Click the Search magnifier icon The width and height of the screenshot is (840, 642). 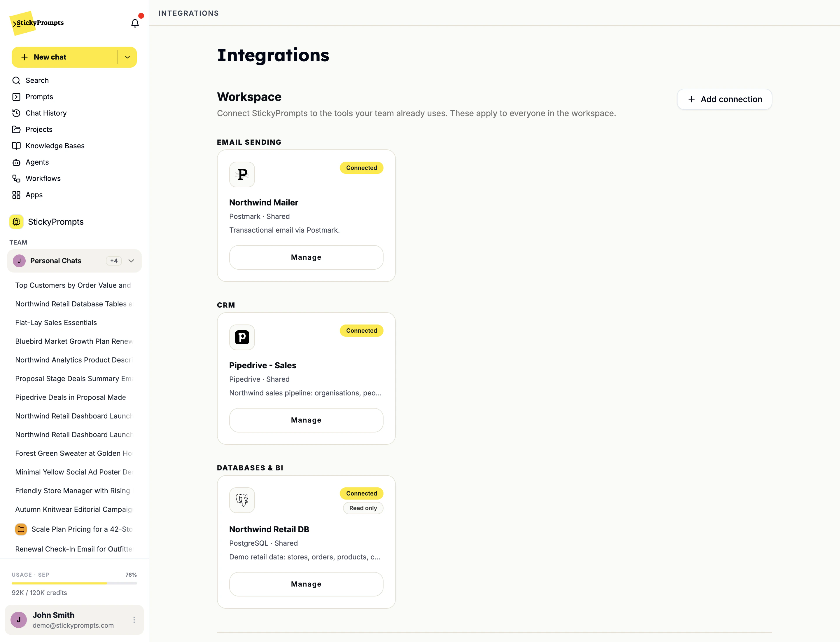pyautogui.click(x=16, y=81)
